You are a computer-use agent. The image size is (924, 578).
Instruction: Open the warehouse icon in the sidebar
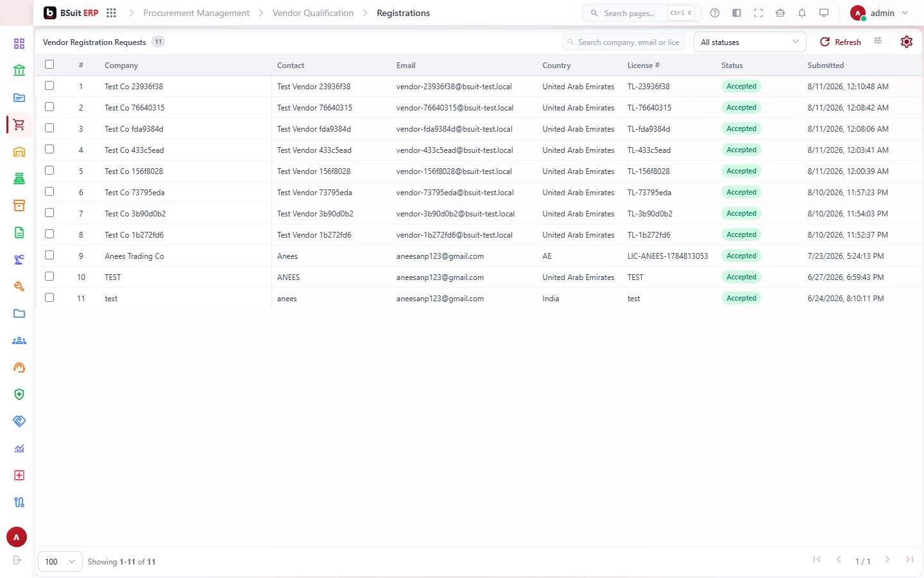point(19,152)
